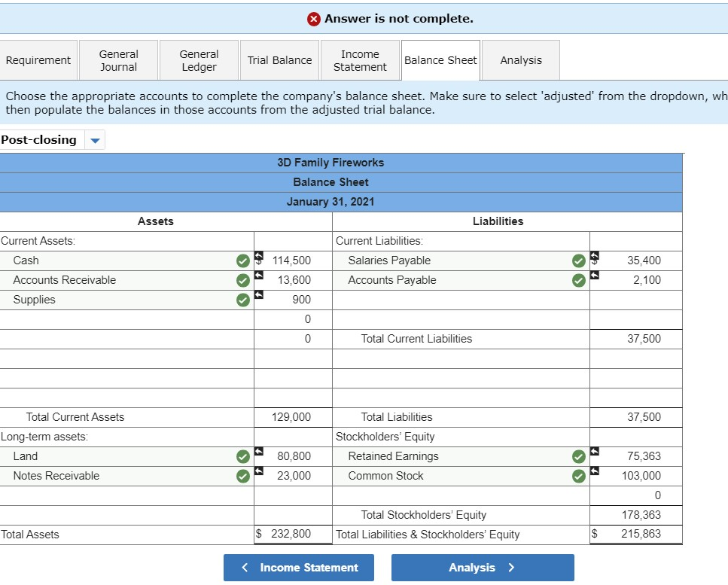728x585 pixels.
Task: Click the undo arrow icon beside 80,800
Action: click(x=259, y=451)
